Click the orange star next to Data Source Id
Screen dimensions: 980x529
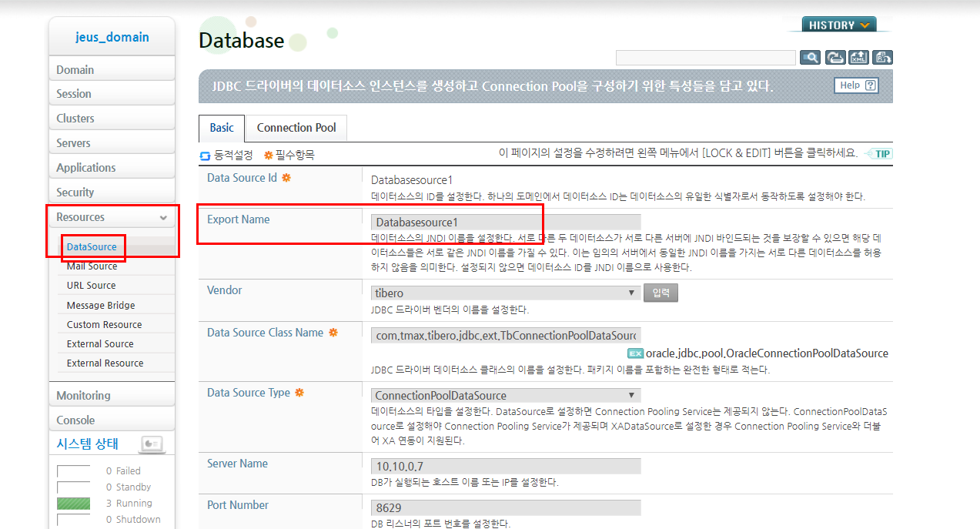286,178
